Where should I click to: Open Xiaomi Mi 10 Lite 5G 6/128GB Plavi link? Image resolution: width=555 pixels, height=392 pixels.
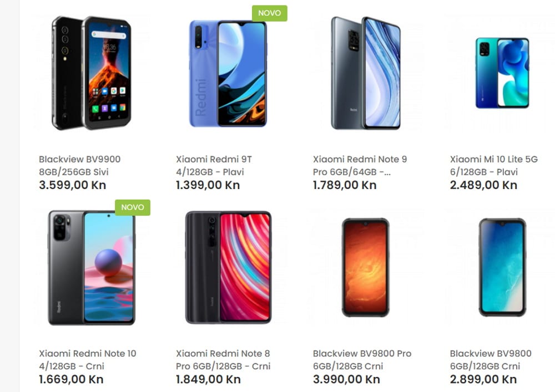[494, 165]
